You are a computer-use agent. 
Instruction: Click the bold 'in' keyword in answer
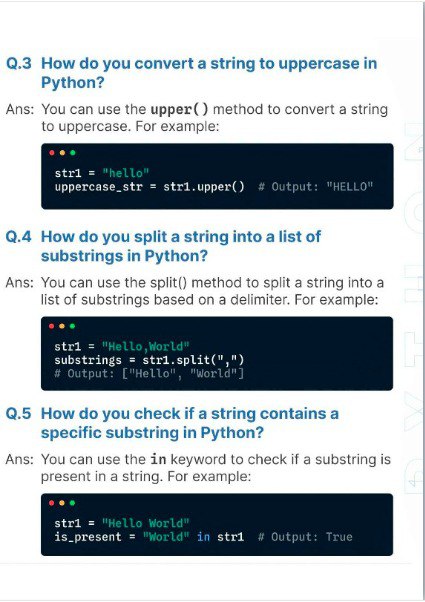[x=158, y=459]
